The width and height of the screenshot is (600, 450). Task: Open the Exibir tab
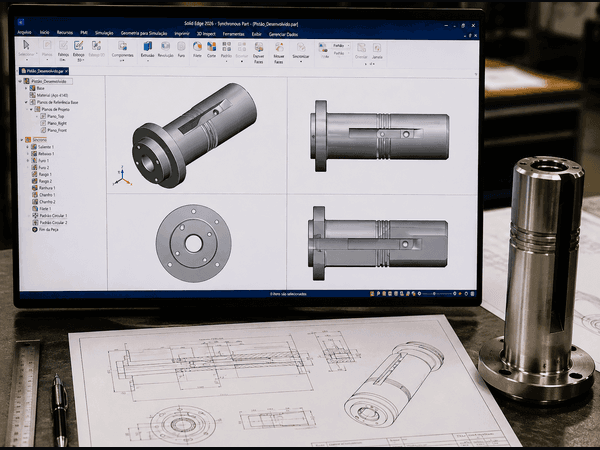(x=256, y=34)
